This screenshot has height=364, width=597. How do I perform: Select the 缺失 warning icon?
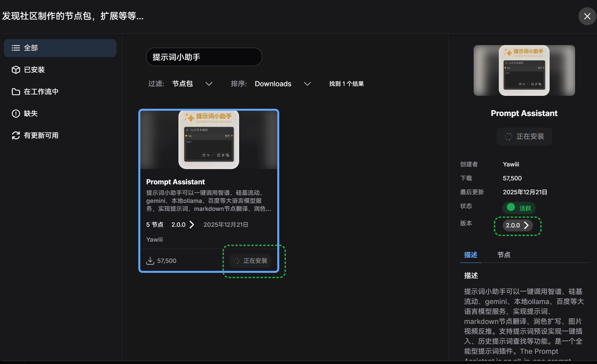pyautogui.click(x=16, y=113)
